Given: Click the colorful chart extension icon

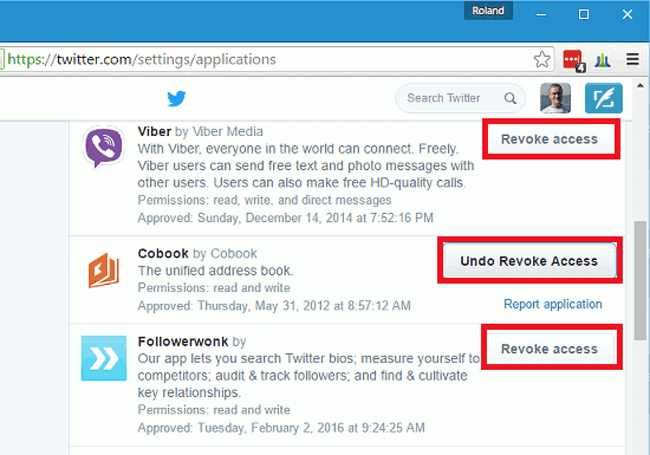Looking at the screenshot, I should point(602,59).
